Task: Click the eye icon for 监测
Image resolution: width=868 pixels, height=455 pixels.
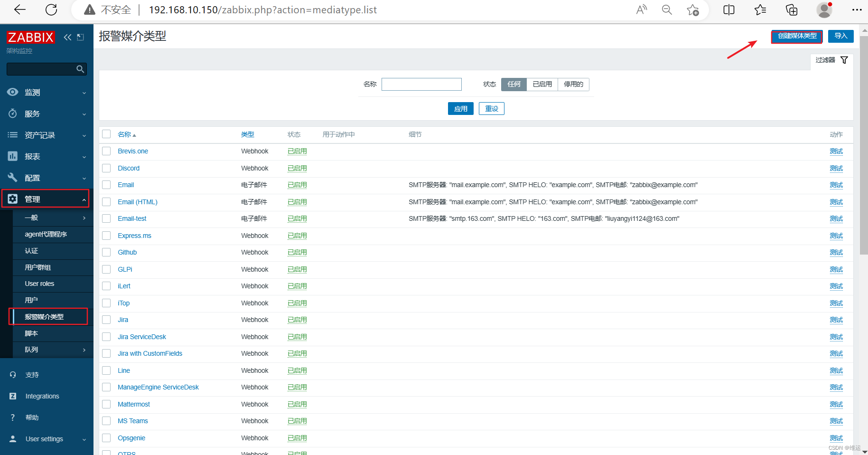Action: click(x=13, y=92)
